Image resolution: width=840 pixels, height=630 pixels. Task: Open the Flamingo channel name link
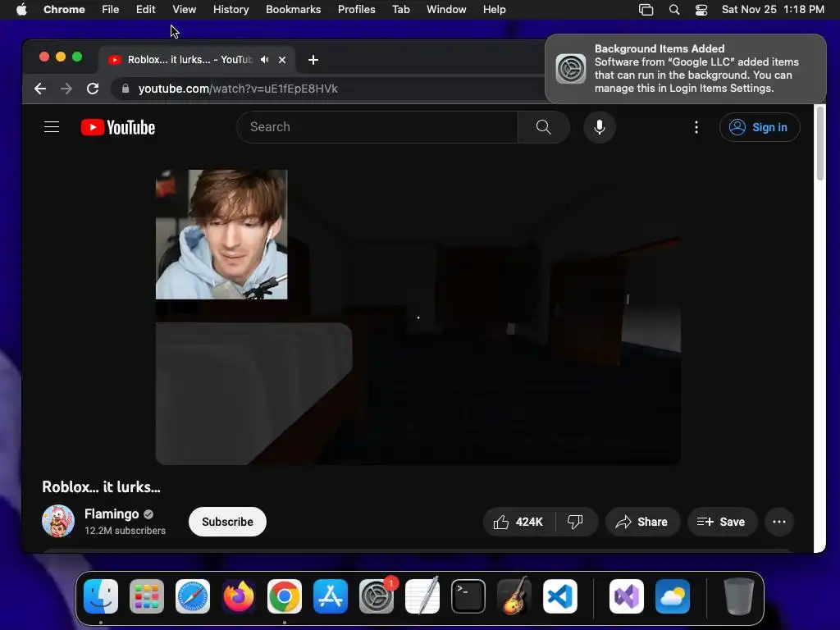[x=112, y=514]
